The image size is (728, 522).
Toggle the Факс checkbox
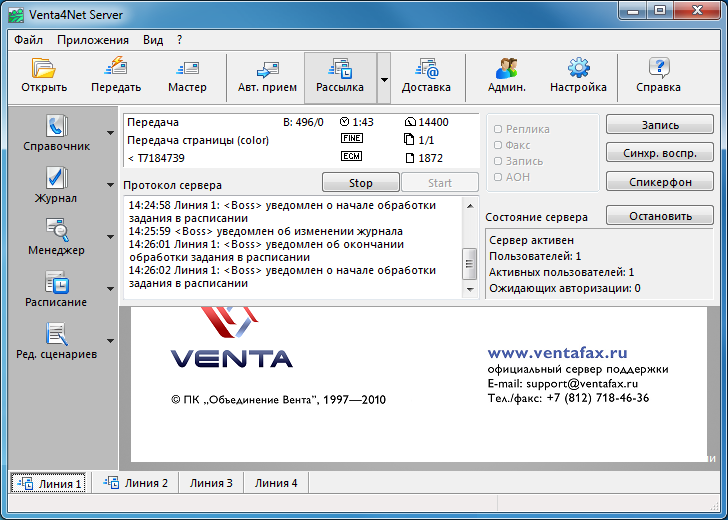coord(498,145)
